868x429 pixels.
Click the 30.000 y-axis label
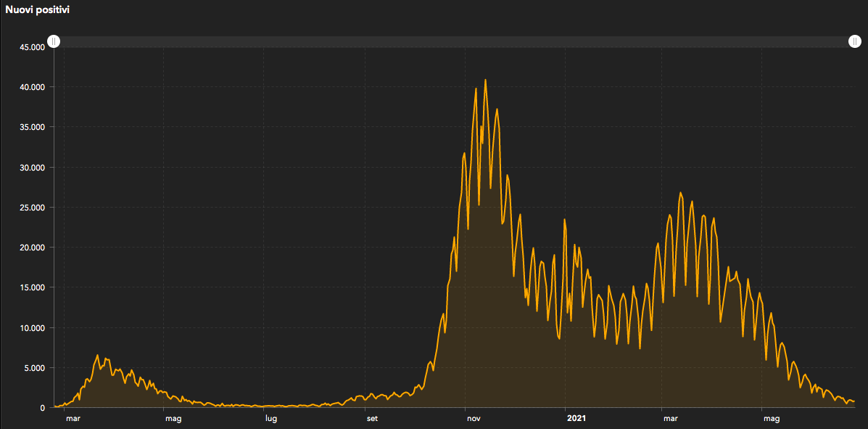(32, 168)
